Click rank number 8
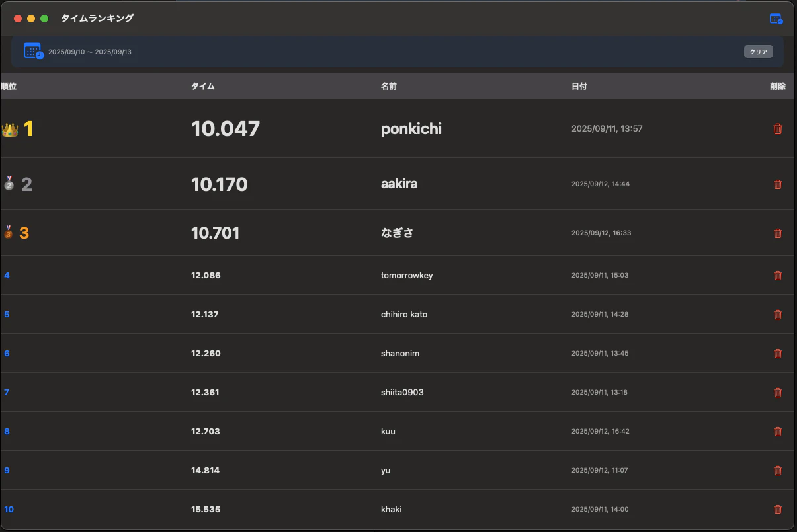The height and width of the screenshot is (532, 797). (x=7, y=432)
